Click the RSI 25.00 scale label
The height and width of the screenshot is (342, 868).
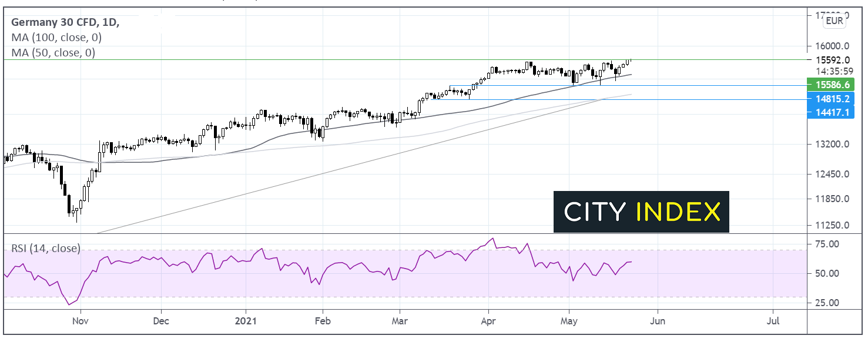830,303
